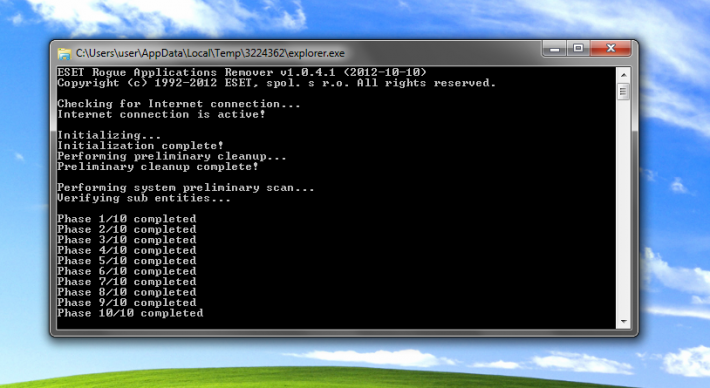Click 'Phase 10/10 completed' line
Viewport: 710px width, 388px height.
(x=130, y=313)
